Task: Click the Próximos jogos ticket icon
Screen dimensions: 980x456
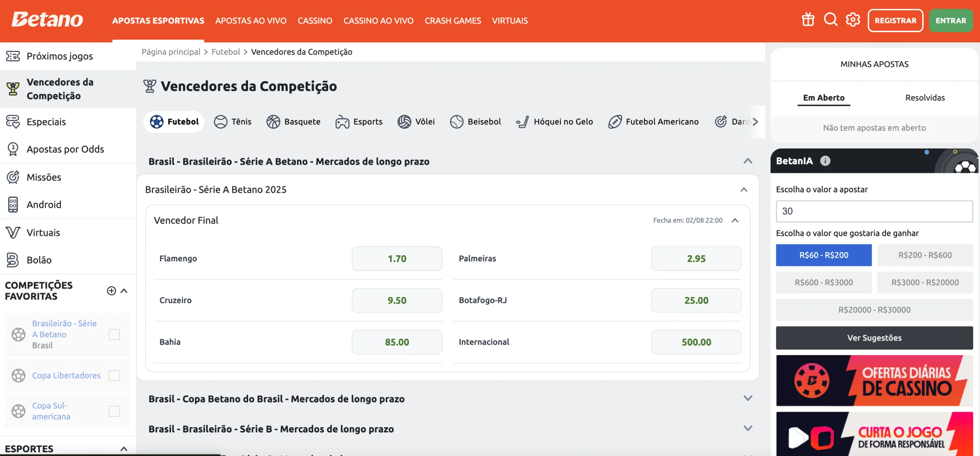Action: pos(13,56)
